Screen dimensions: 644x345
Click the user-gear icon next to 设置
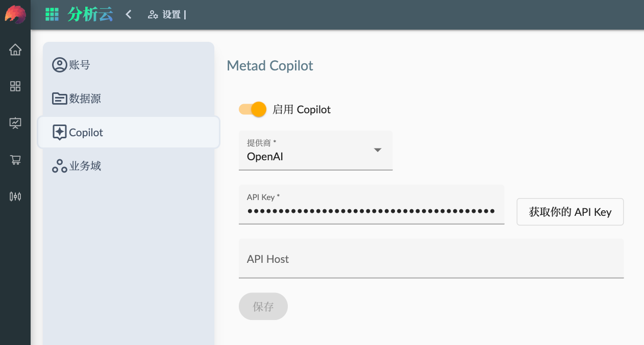pos(153,15)
